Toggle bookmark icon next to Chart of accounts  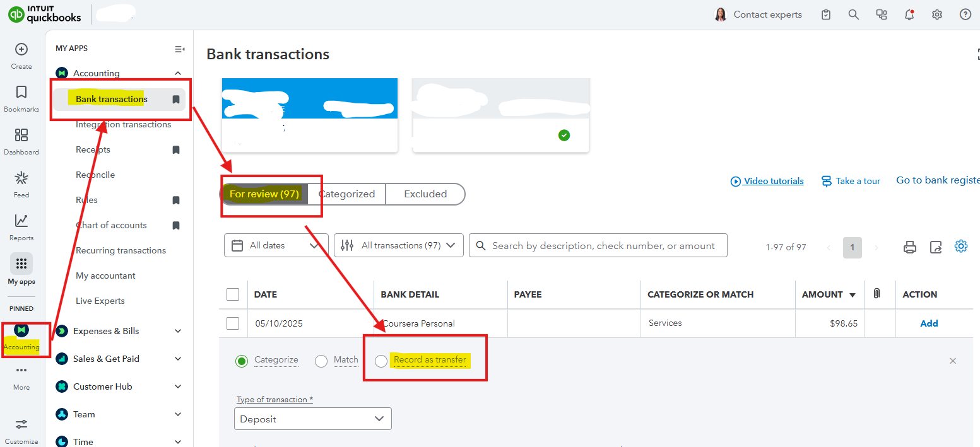click(x=176, y=225)
